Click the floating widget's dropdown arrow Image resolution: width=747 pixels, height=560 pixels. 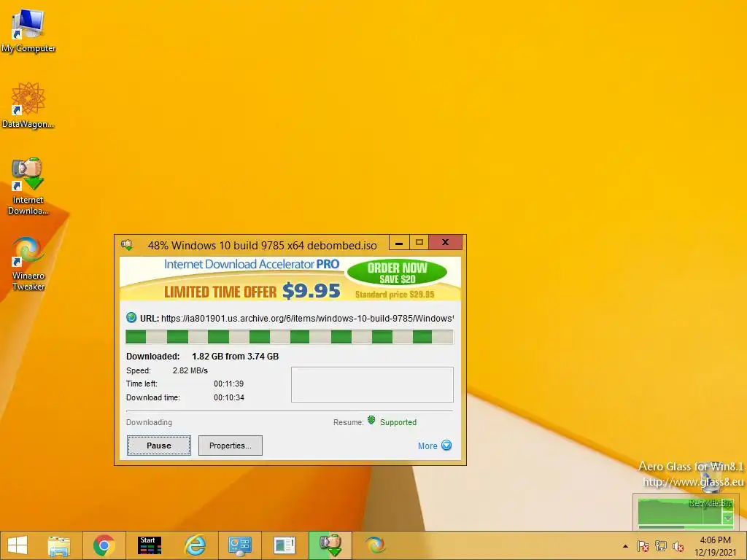(728, 518)
